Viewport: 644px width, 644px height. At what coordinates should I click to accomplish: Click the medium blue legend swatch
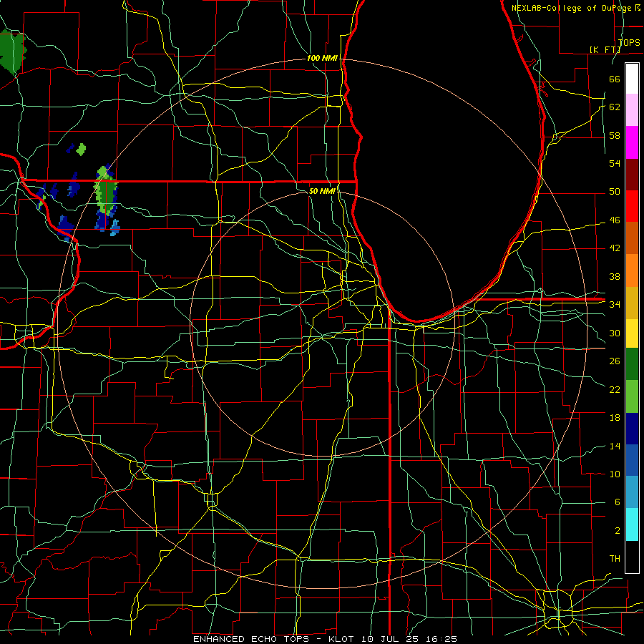[632, 460]
